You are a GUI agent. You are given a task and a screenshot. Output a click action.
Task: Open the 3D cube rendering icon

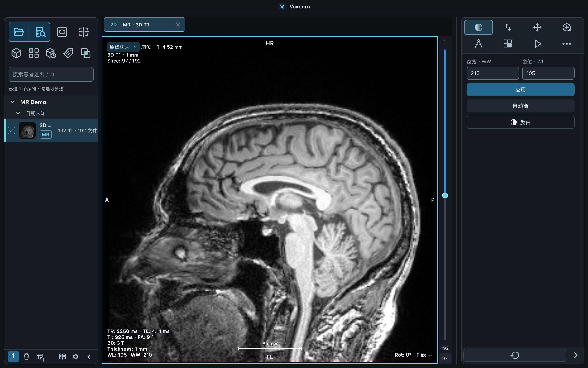pos(16,53)
